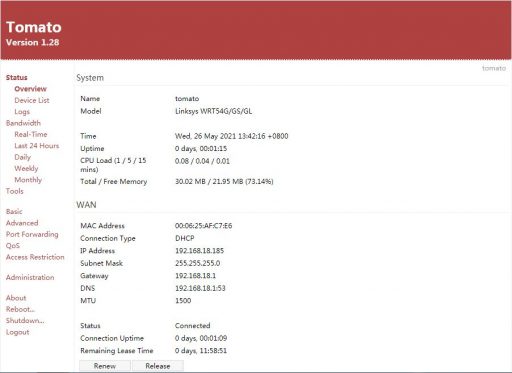Open the Tools section
512x373 pixels.
coord(15,191)
